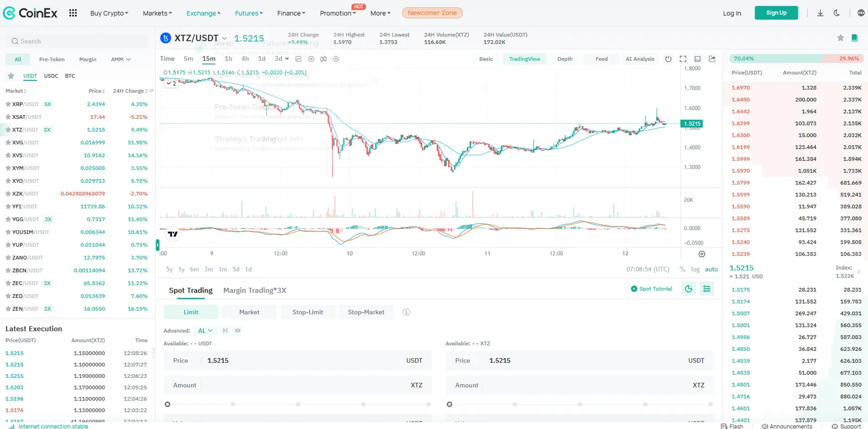
Task: Toggle percent scale on chart
Action: (682, 269)
